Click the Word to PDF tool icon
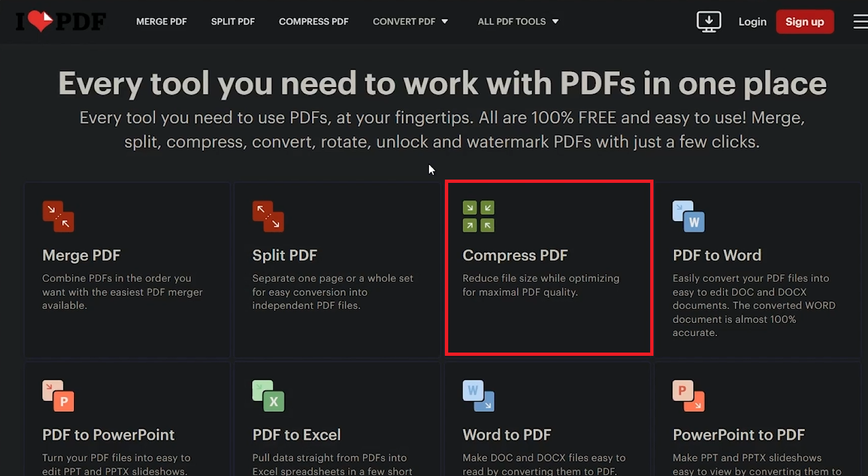The width and height of the screenshot is (868, 476). tap(478, 396)
